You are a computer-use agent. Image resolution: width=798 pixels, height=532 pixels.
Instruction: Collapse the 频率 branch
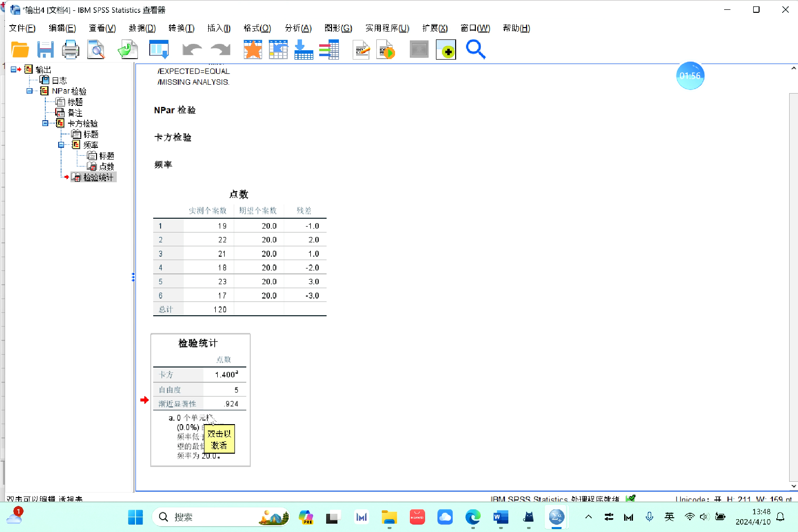pos(62,144)
